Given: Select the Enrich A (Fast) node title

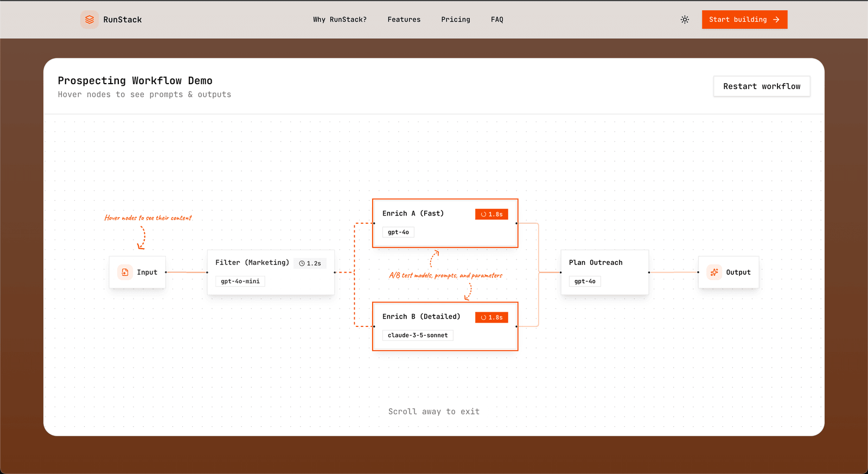Looking at the screenshot, I should [413, 213].
